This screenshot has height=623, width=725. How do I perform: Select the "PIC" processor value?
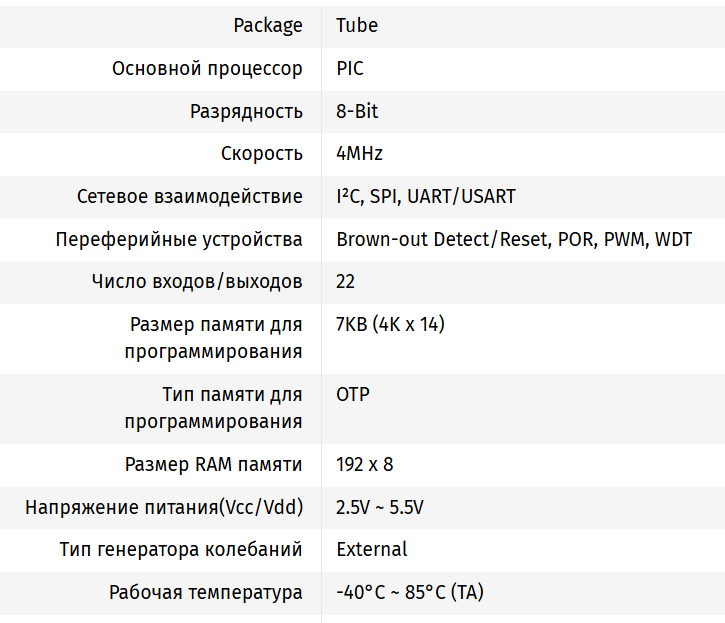[x=350, y=69]
